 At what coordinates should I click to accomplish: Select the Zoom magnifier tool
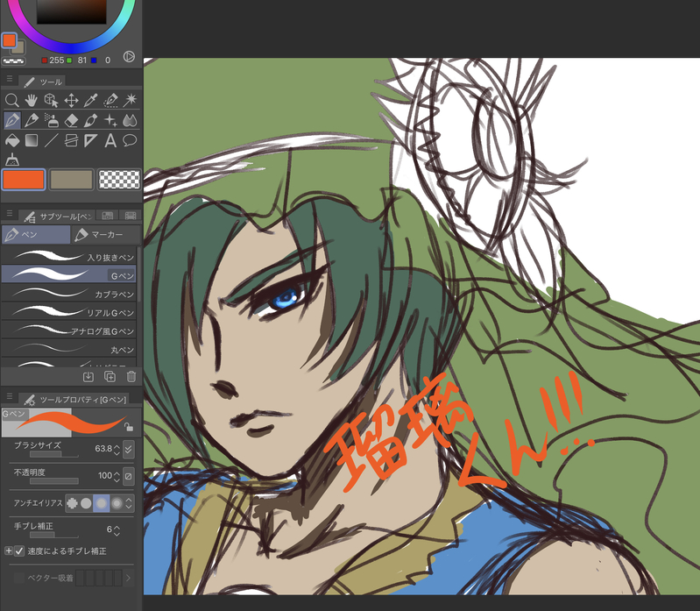12,100
